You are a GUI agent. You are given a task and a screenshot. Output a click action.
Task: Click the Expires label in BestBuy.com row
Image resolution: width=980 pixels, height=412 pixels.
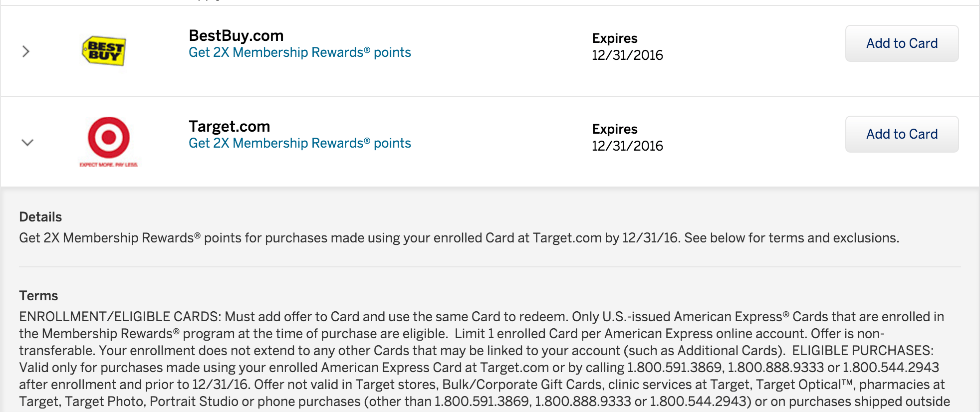(x=615, y=38)
